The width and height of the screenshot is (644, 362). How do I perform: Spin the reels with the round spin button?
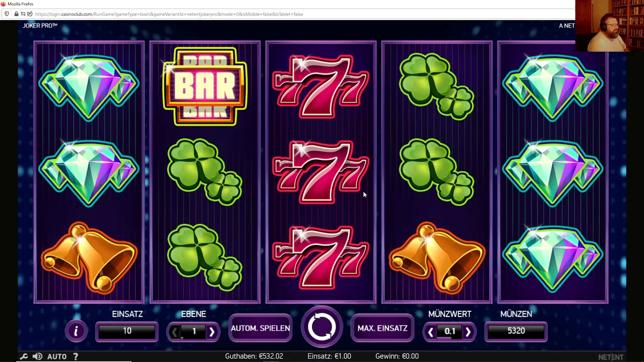pos(321,326)
